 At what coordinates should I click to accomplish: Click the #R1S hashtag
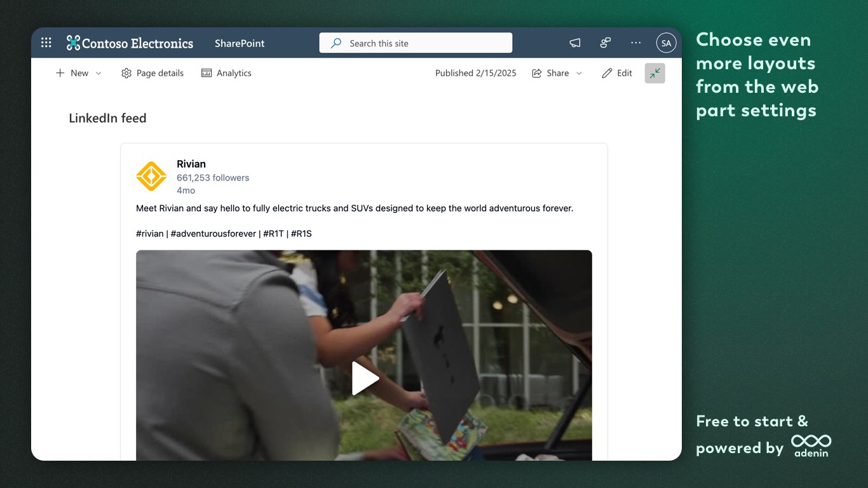(x=301, y=234)
